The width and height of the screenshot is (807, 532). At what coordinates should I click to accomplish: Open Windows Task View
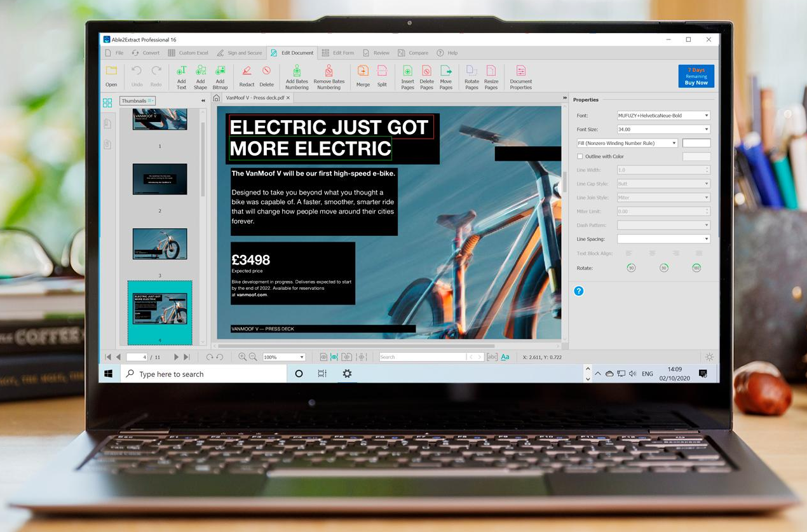pyautogui.click(x=322, y=374)
